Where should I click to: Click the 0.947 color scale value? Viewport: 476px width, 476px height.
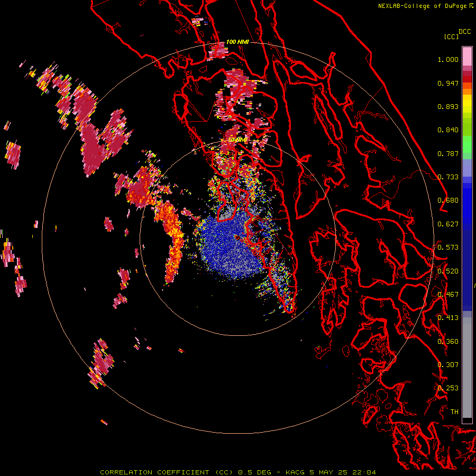pyautogui.click(x=448, y=83)
